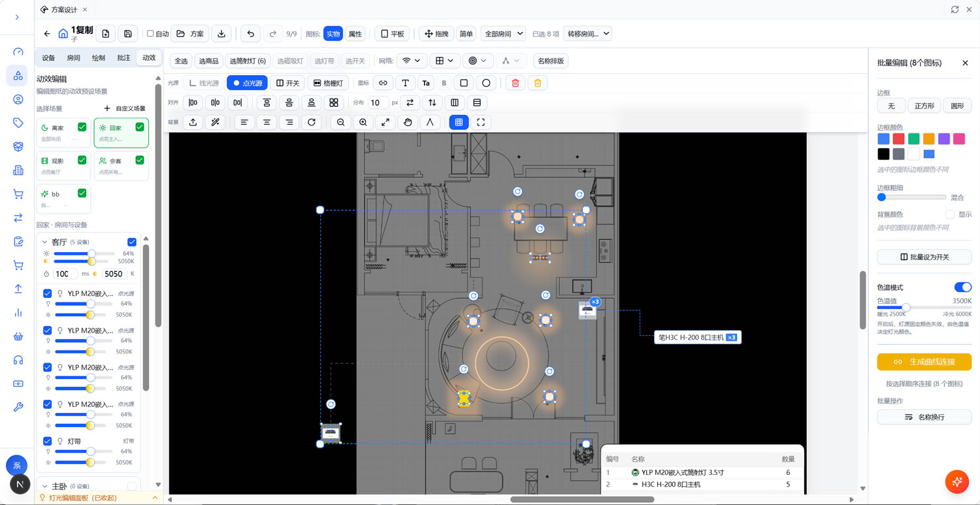Click 自定义场景 to add a scene

tap(125, 108)
